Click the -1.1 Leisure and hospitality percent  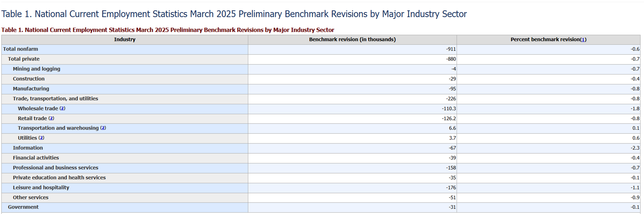click(635, 187)
